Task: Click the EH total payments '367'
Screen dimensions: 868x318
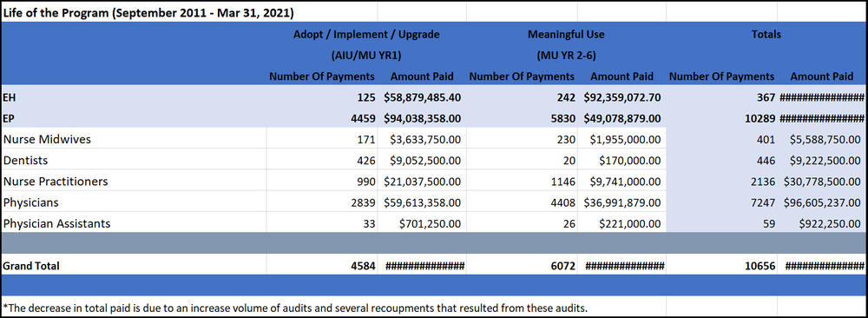Action: [766, 97]
